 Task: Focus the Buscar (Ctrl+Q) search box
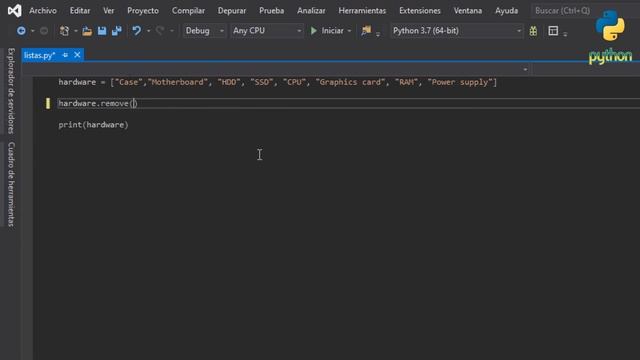(x=563, y=11)
